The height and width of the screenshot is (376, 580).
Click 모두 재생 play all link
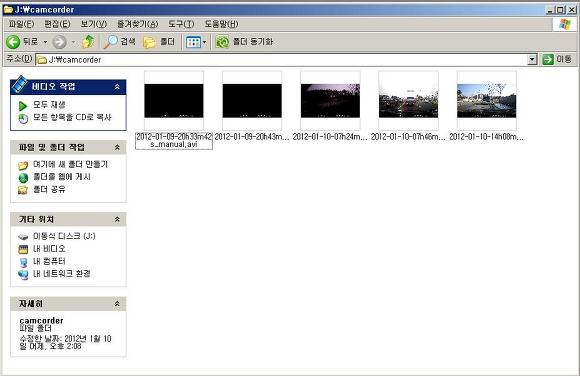point(49,105)
